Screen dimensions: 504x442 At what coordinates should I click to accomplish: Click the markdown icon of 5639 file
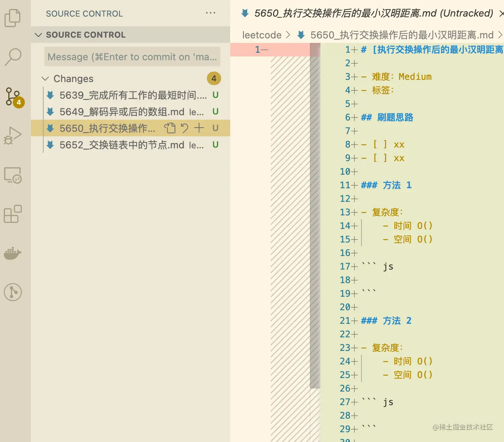pos(50,95)
